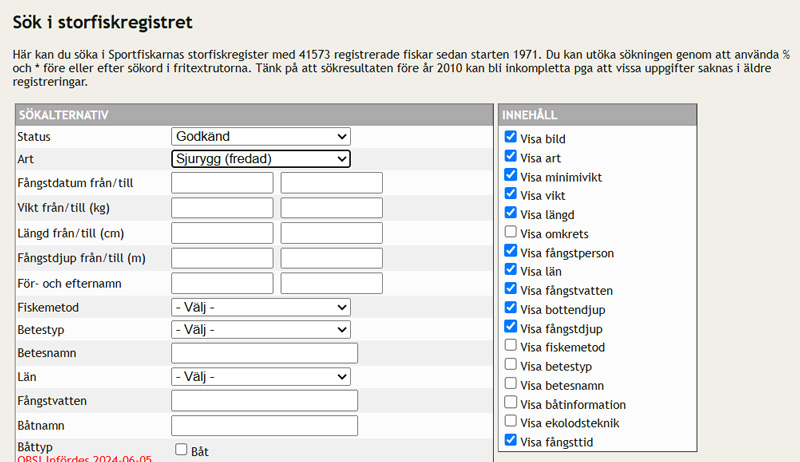Uncheck Visa fångstperson
Image resolution: width=800 pixels, height=462 pixels.
[511, 250]
